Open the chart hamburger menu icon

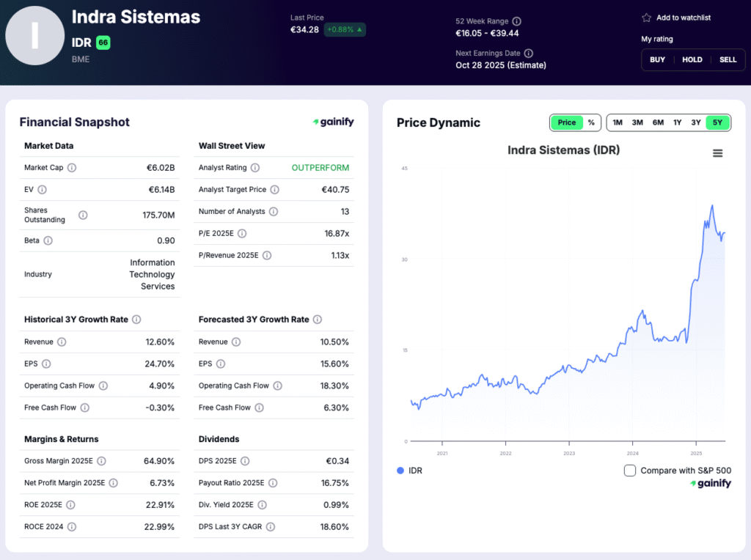(x=717, y=153)
